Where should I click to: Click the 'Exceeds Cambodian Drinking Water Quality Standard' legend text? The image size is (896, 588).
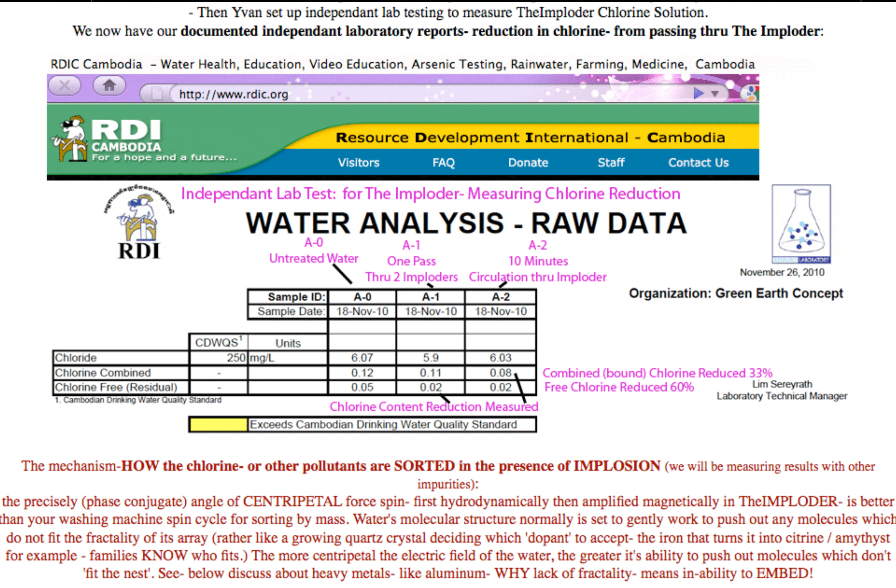pos(383,425)
